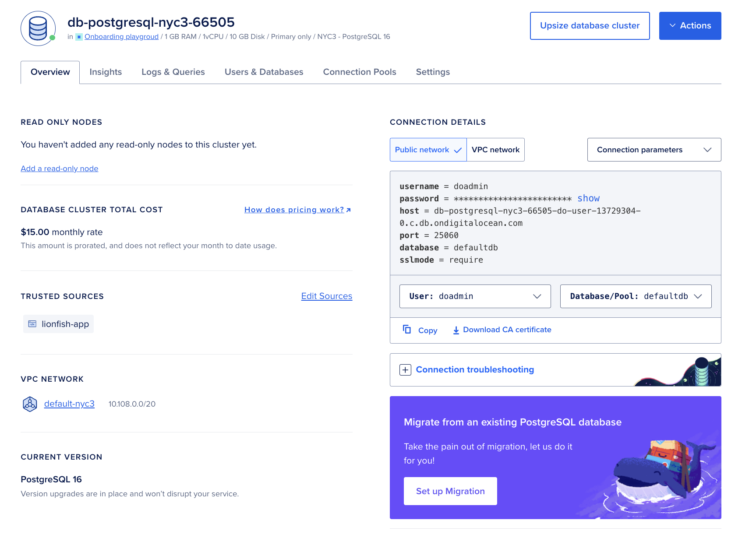Switch to VPC network connection
756x541 pixels.
(495, 150)
